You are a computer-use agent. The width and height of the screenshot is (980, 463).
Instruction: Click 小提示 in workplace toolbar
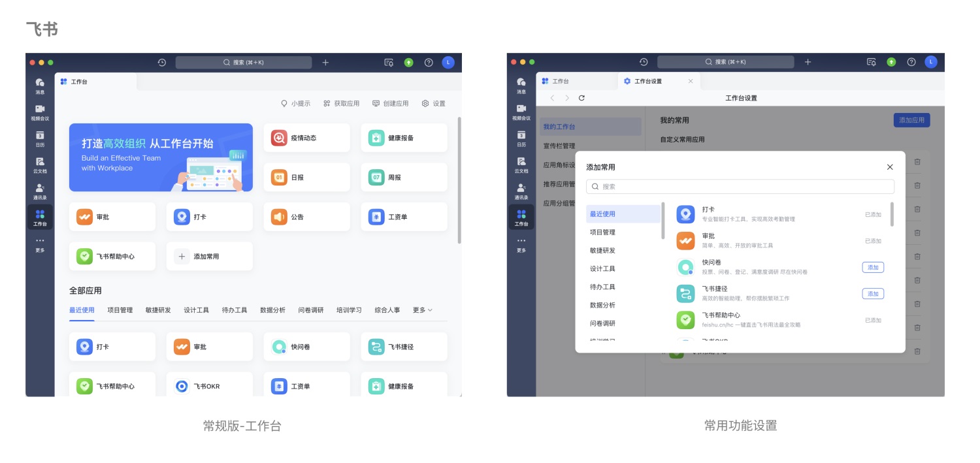pos(295,103)
